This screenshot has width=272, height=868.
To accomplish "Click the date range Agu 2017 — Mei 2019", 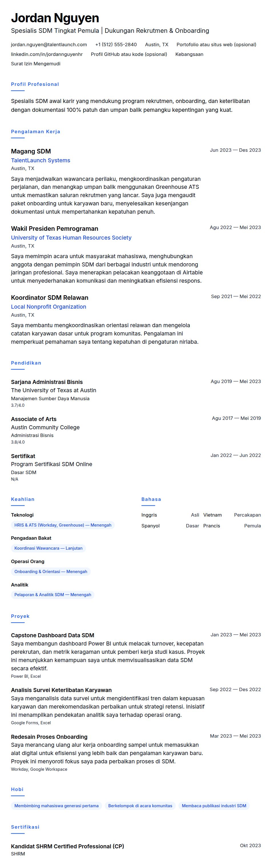I will click(236, 418).
